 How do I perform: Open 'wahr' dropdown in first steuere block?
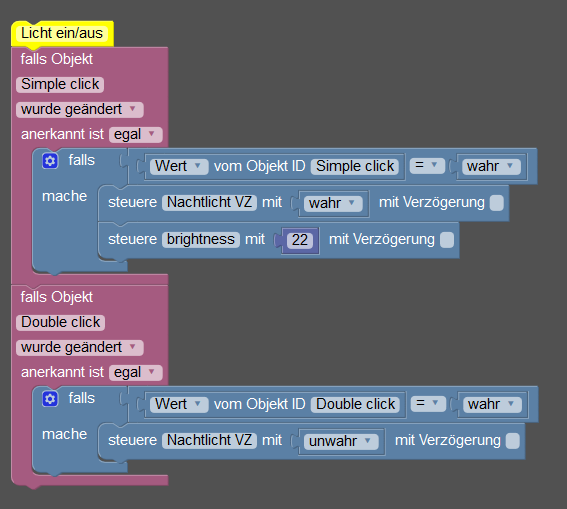[333, 204]
